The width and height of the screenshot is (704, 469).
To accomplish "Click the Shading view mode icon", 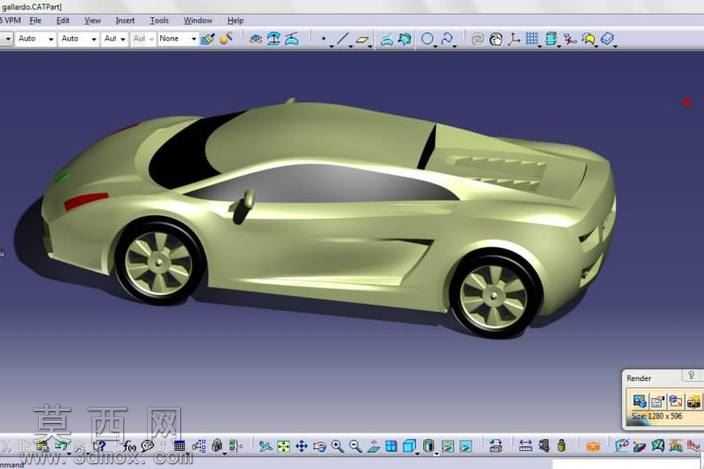I will [x=428, y=446].
